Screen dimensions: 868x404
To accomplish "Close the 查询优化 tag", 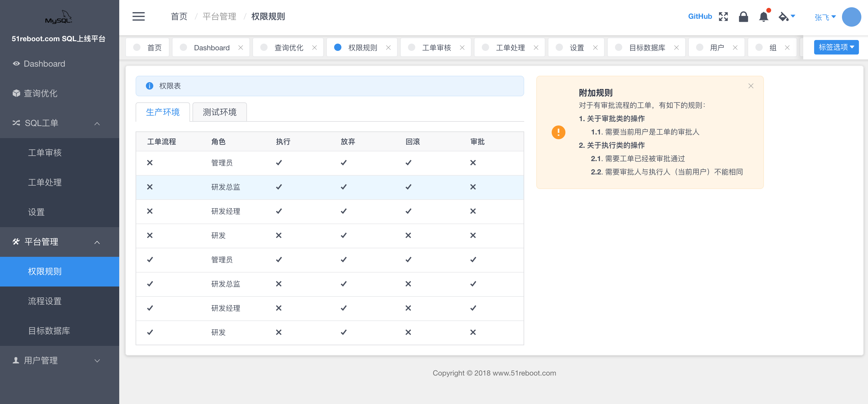I will coord(314,48).
